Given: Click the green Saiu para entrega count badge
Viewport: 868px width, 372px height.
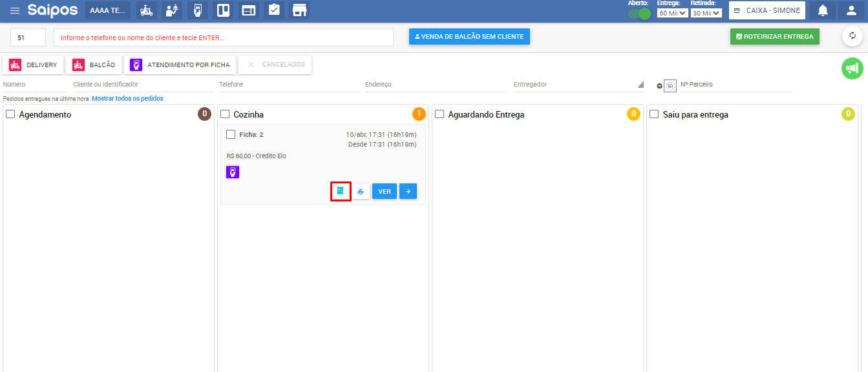Looking at the screenshot, I should [x=848, y=114].
